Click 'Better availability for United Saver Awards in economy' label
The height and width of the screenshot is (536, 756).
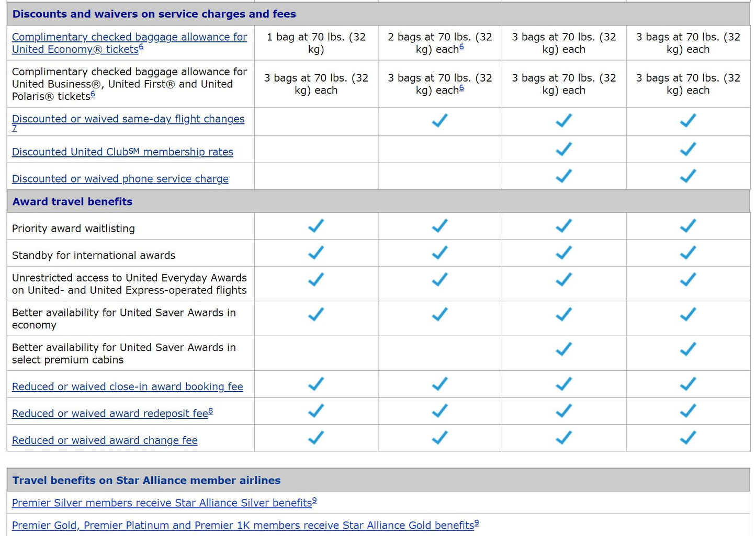124,318
